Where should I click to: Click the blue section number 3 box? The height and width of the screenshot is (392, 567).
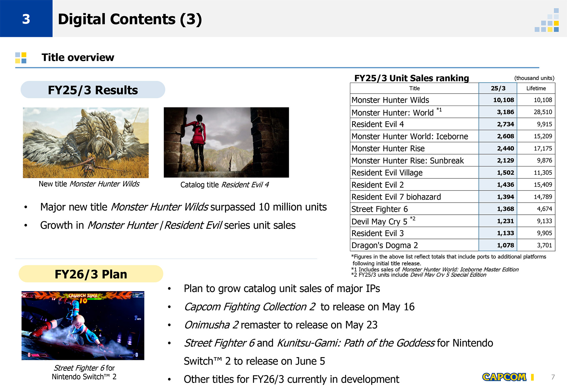[26, 19]
